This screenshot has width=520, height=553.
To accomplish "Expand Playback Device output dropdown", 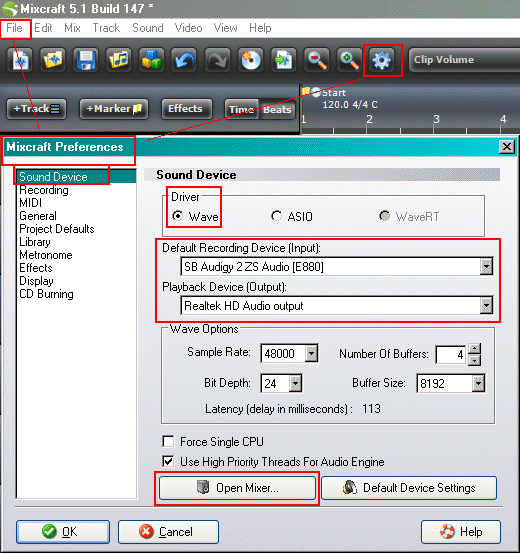I will [486, 305].
